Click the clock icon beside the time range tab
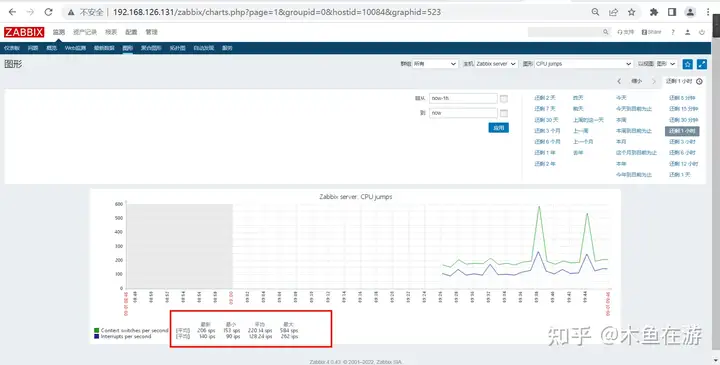The image size is (720, 365). (x=699, y=81)
